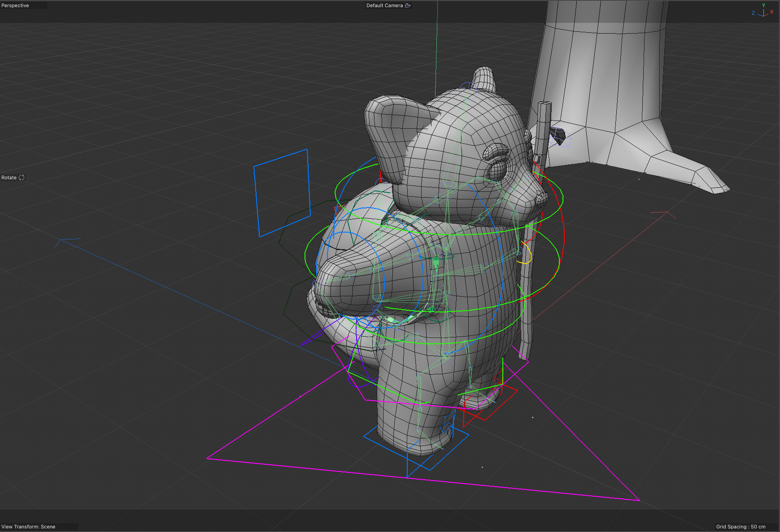Open the Perspective view selector
Screen dimensions: 780x532
(16, 5)
